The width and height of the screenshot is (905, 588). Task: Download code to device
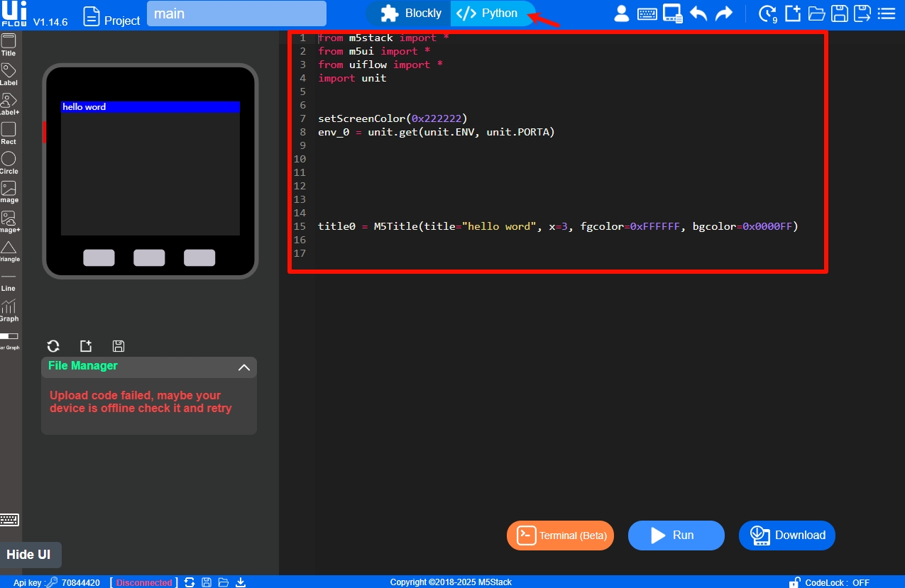point(787,536)
